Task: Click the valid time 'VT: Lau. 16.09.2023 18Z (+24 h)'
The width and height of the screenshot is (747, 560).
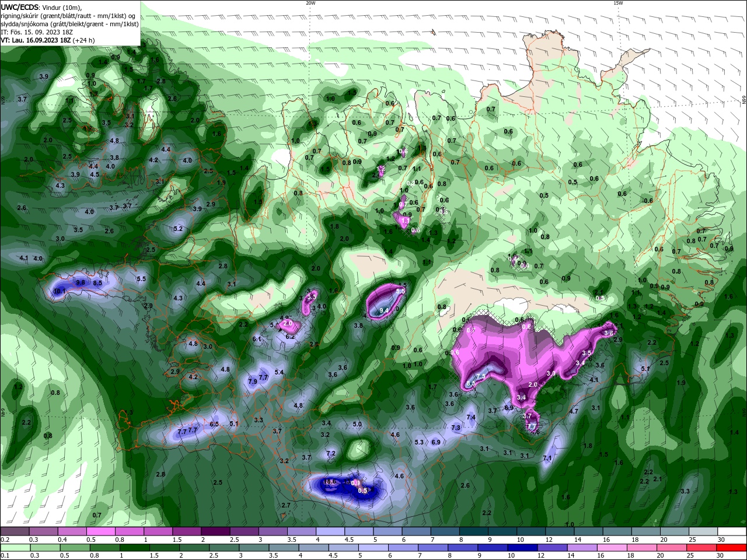Action: tap(48, 40)
